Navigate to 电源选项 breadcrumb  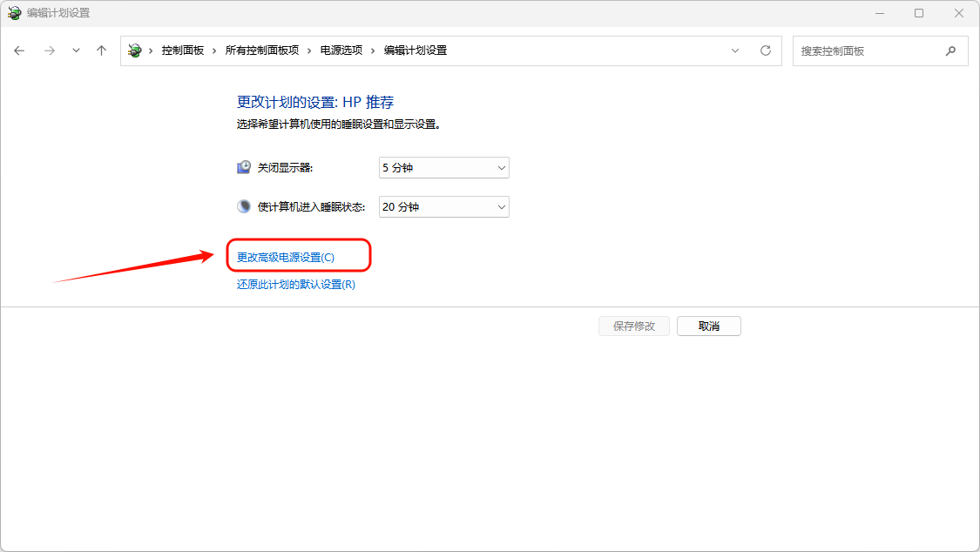[341, 50]
